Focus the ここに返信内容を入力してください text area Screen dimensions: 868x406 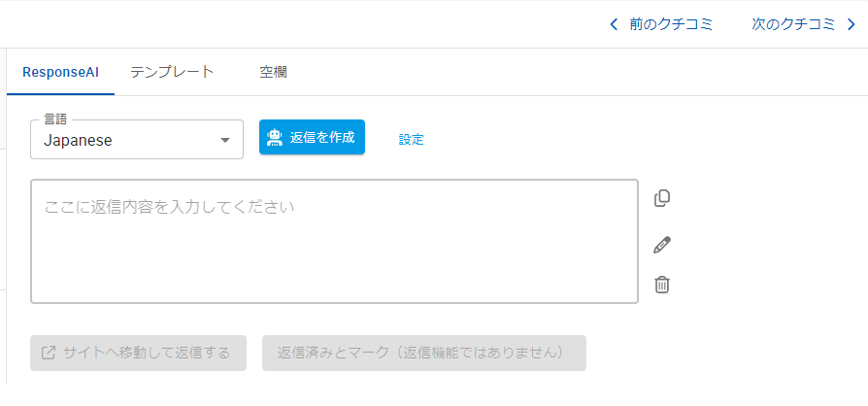click(334, 242)
